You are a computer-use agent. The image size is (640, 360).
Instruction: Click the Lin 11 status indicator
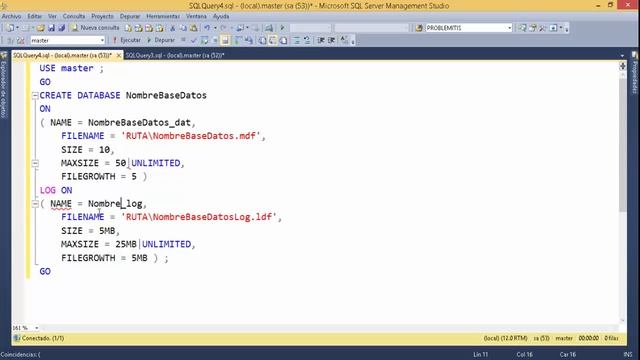coord(480,354)
